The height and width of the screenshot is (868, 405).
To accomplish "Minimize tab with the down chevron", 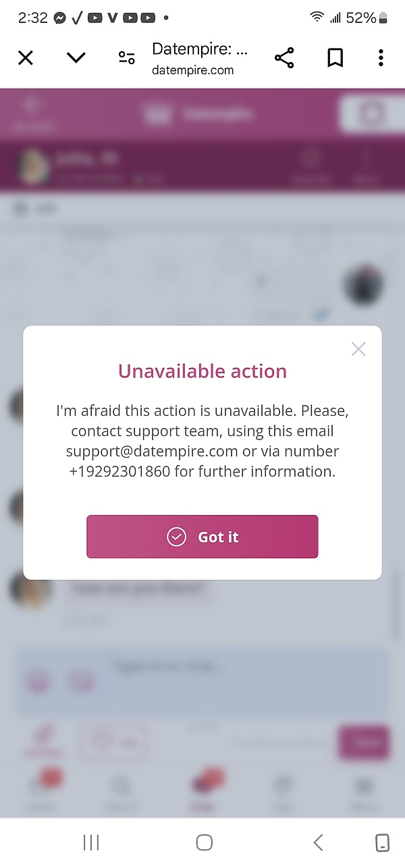I will coord(76,58).
